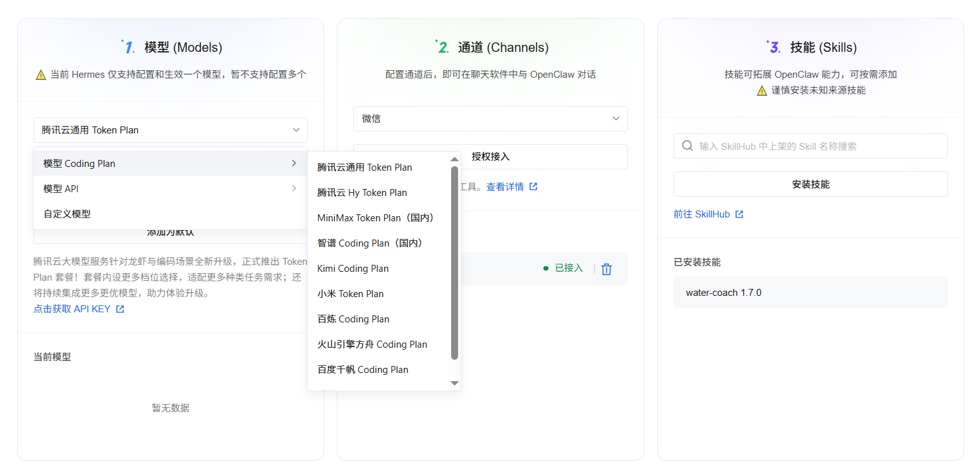The height and width of the screenshot is (476, 980).
Task: Pick Kimi Coding Plan from list
Action: [x=379, y=269]
